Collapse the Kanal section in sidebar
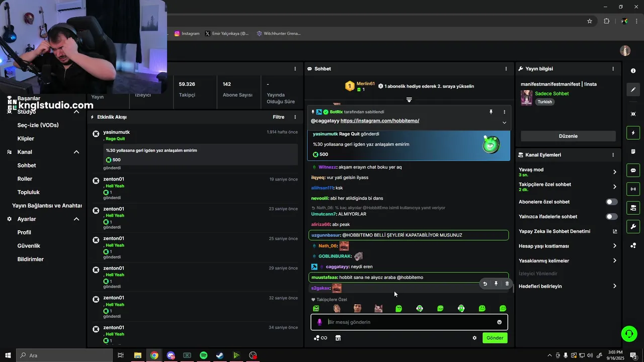The image size is (644, 362). point(76,152)
